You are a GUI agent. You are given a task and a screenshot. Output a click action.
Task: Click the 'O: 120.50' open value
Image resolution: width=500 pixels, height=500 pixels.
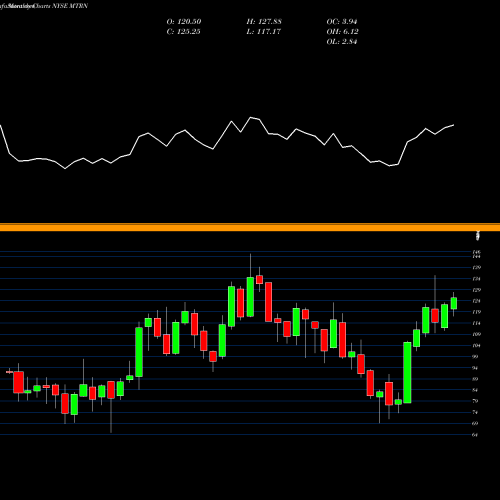click(184, 22)
